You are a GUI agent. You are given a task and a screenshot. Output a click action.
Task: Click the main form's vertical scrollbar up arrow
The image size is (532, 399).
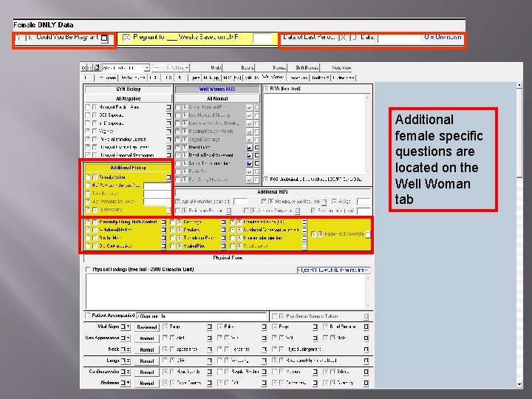519,85
